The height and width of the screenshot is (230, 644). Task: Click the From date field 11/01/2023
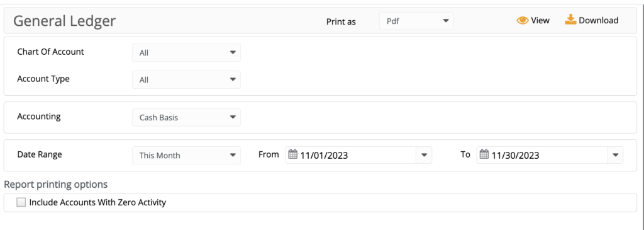[x=358, y=155]
